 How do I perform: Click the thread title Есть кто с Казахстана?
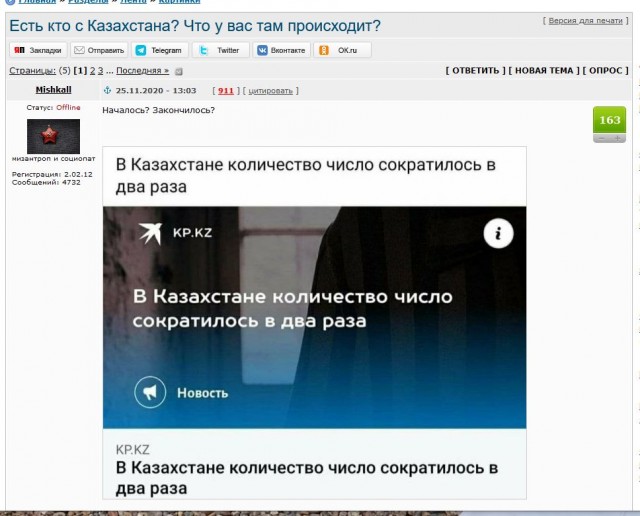(x=195, y=26)
